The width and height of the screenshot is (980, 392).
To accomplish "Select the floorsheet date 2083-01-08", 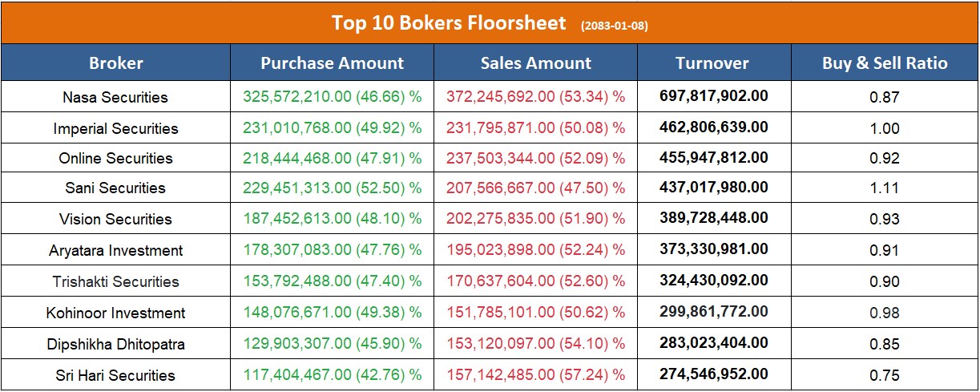I will (615, 26).
